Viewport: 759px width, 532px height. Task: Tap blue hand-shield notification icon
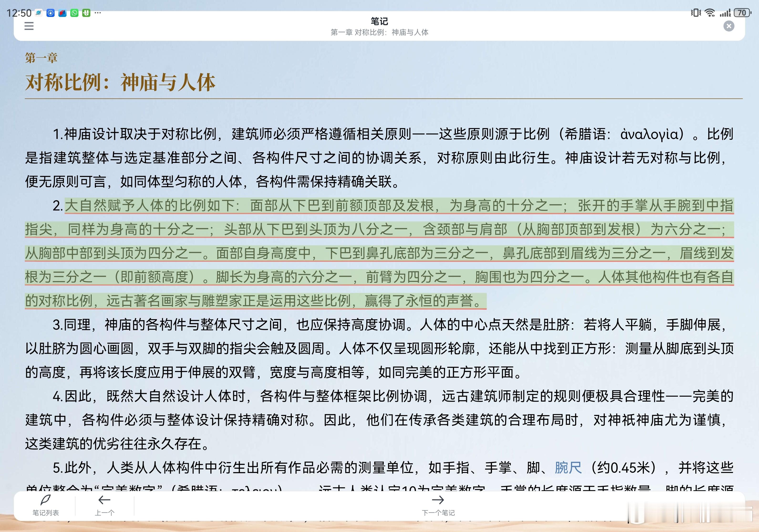pyautogui.click(x=51, y=13)
